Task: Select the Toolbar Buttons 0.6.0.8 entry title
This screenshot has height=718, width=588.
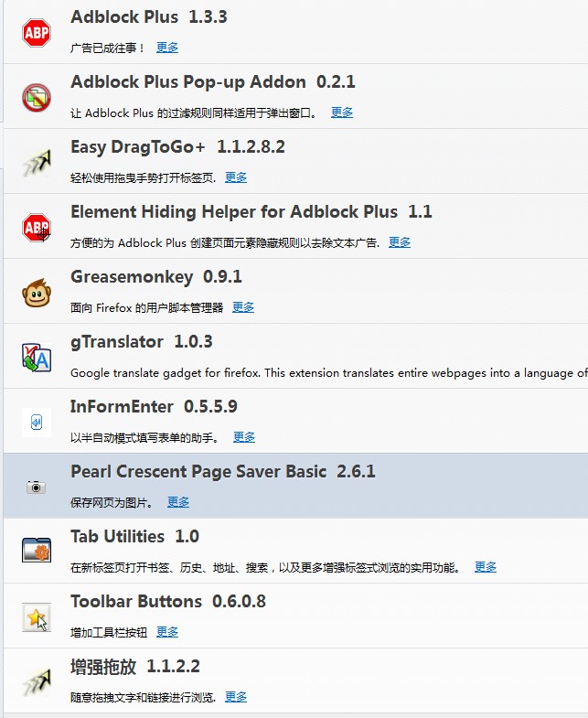Action: coord(168,602)
